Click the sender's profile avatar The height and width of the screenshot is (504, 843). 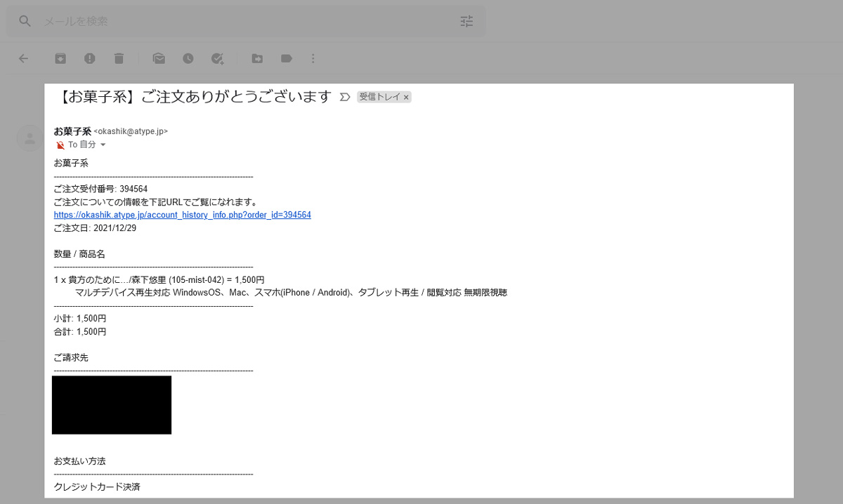pyautogui.click(x=30, y=138)
